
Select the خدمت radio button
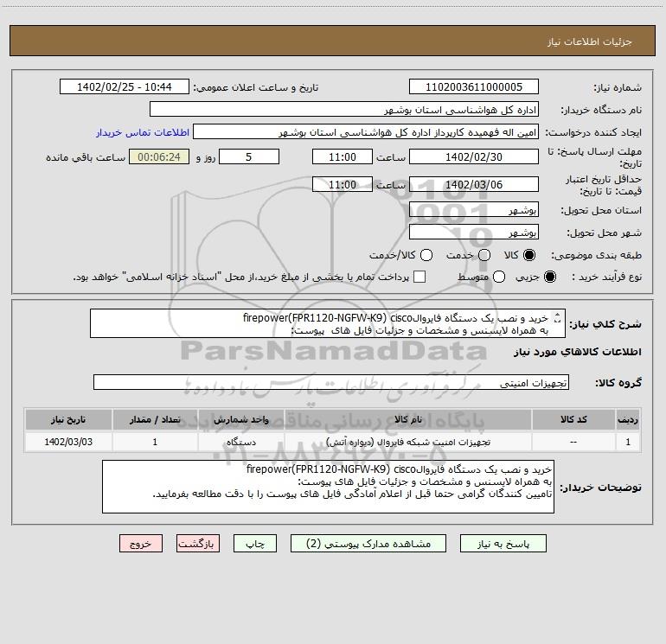(484, 255)
